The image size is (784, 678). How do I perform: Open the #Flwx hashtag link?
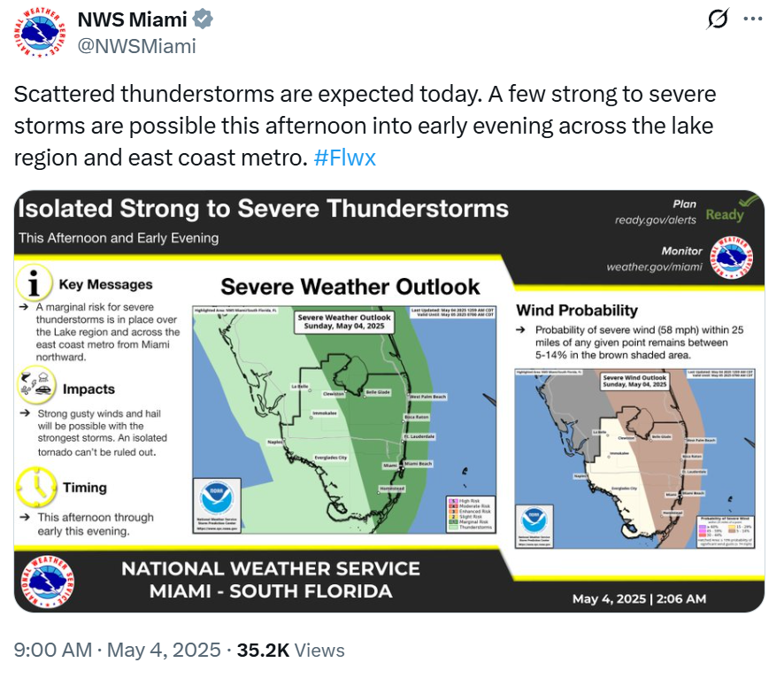(x=347, y=156)
